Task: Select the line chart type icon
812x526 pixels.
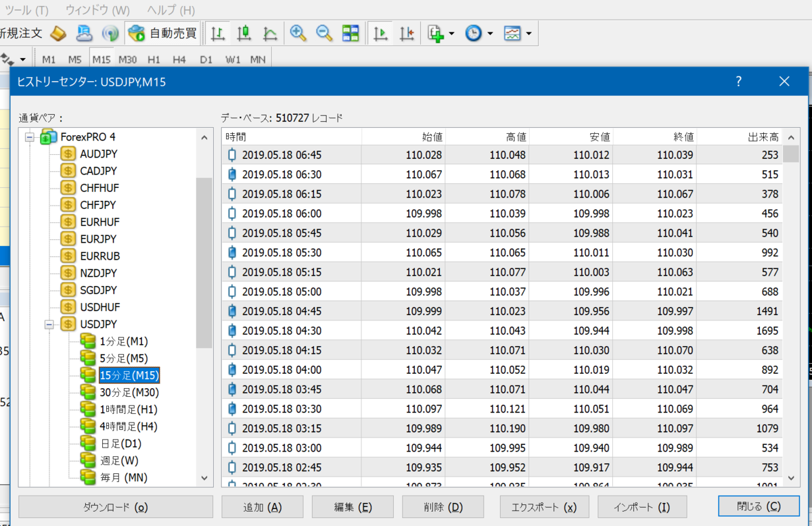Action: pyautogui.click(x=269, y=33)
